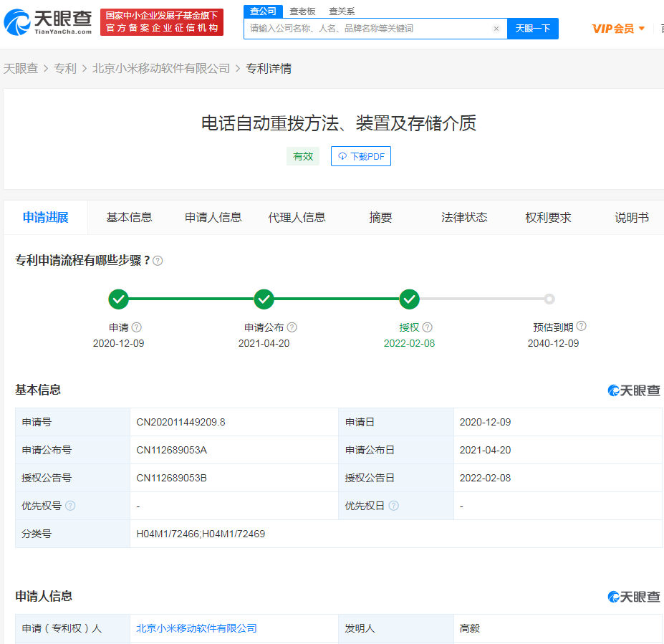Click help icon beside 专利申请流程有哪些步骤

158,261
